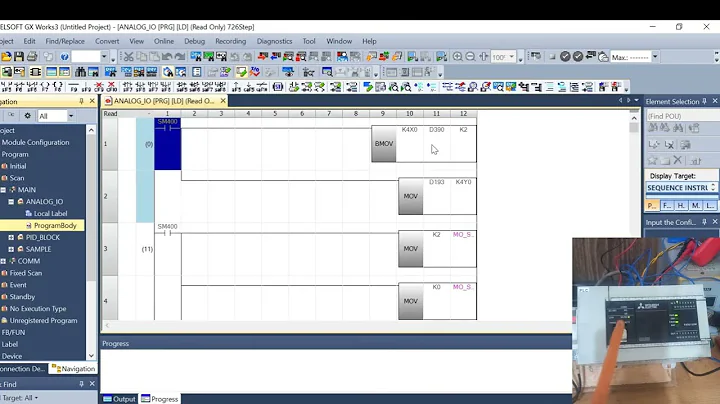The image size is (720, 404).
Task: Select Unregistered Program in tree
Action: (43, 320)
